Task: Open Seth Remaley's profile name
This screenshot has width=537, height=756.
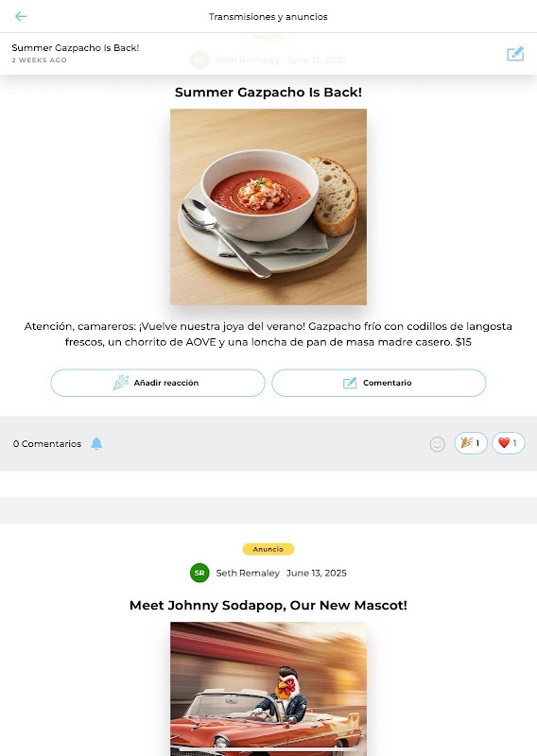Action: [248, 573]
